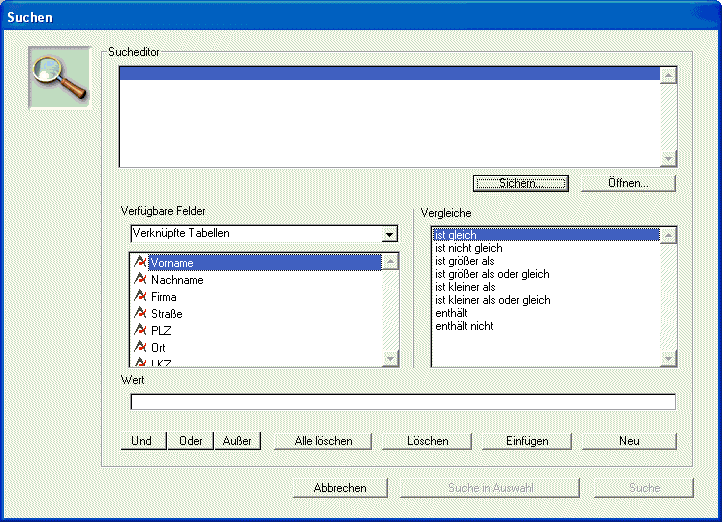Click the icon beside Nachname
The height and width of the screenshot is (522, 722).
click(x=141, y=280)
